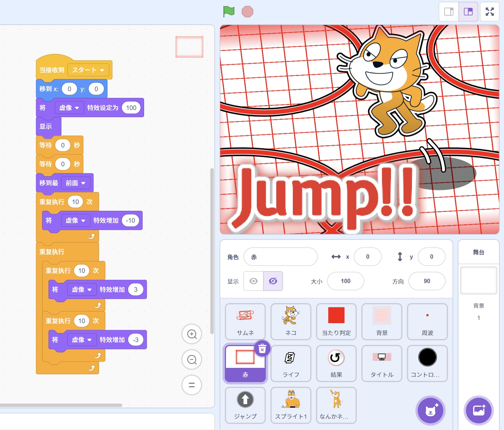The image size is (504, 430).
Task: Zoom in on the code workspace
Action: pyautogui.click(x=192, y=334)
